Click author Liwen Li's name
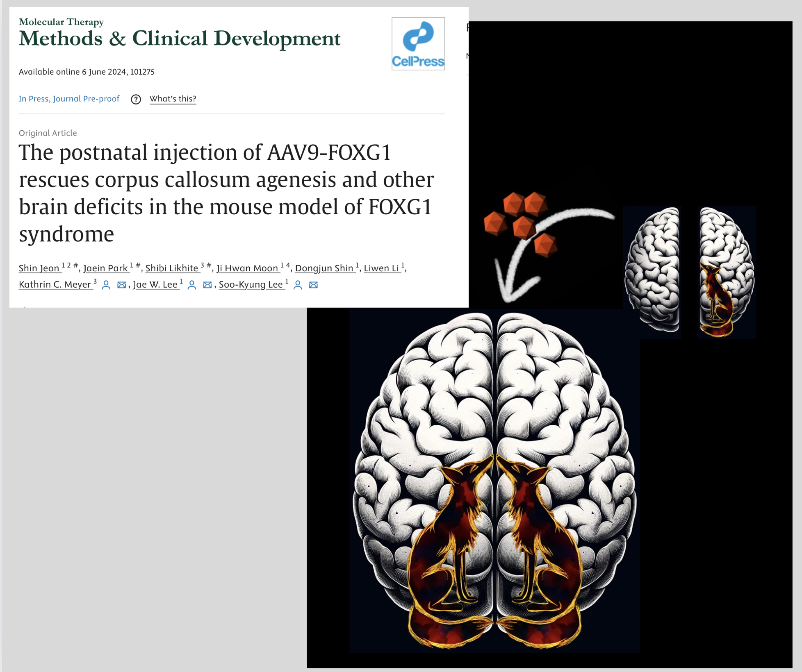Image resolution: width=802 pixels, height=672 pixels. point(381,268)
